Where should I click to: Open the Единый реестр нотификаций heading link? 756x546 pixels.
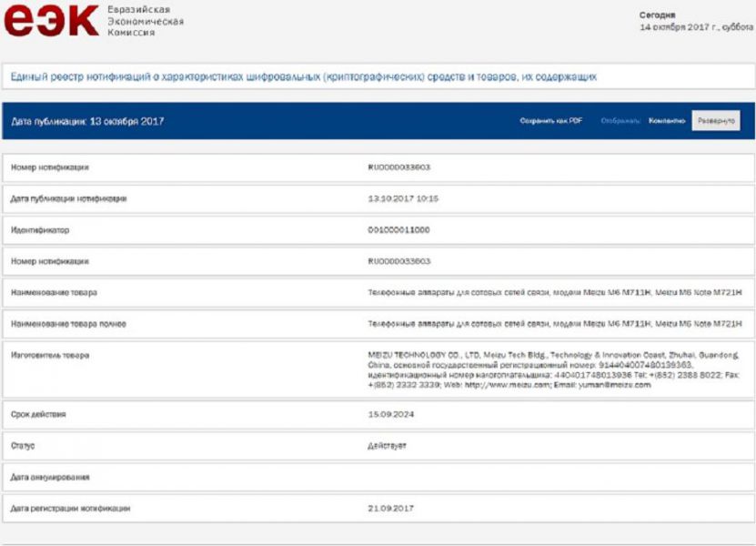coord(304,76)
